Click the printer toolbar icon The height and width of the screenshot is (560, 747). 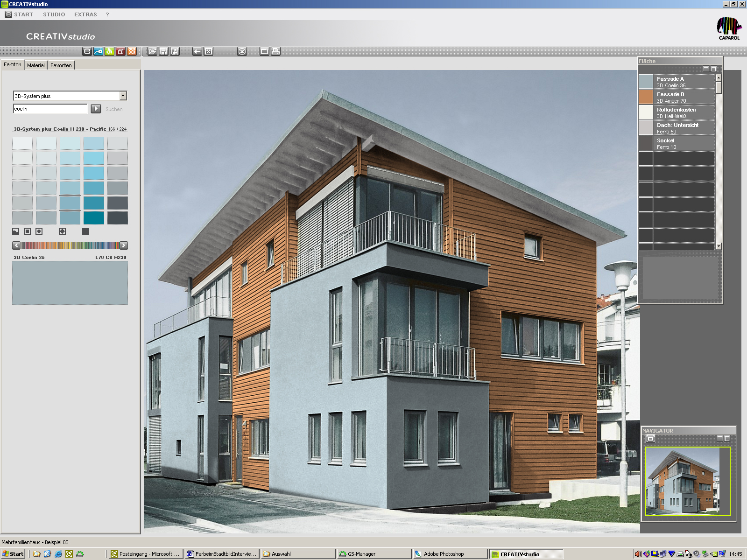point(275,51)
